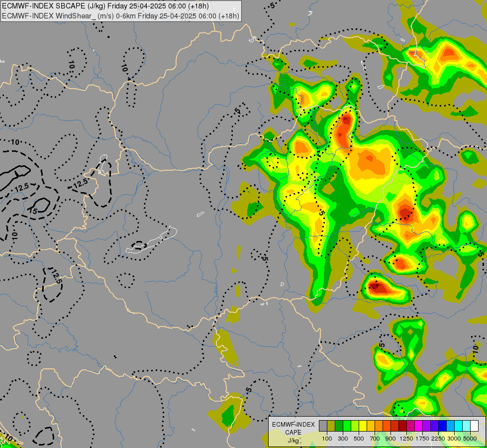Click the legend label '1250'
This screenshot has width=487, height=448.
[406, 439]
